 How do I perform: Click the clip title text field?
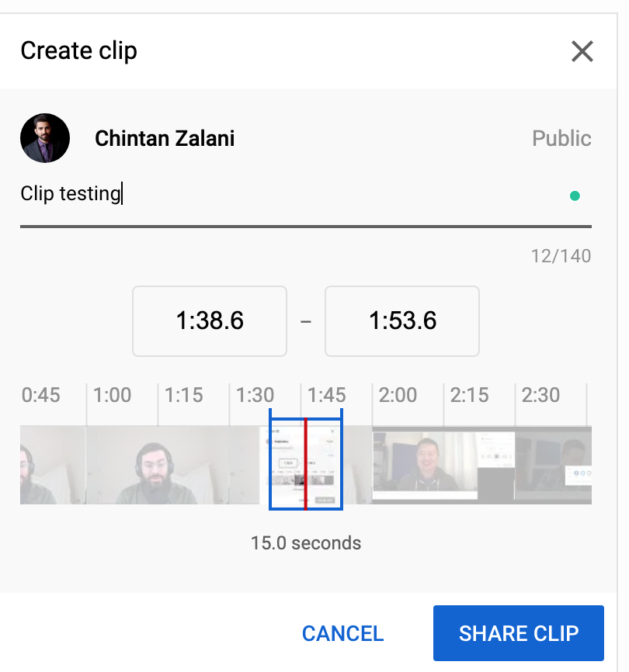[x=287, y=194]
